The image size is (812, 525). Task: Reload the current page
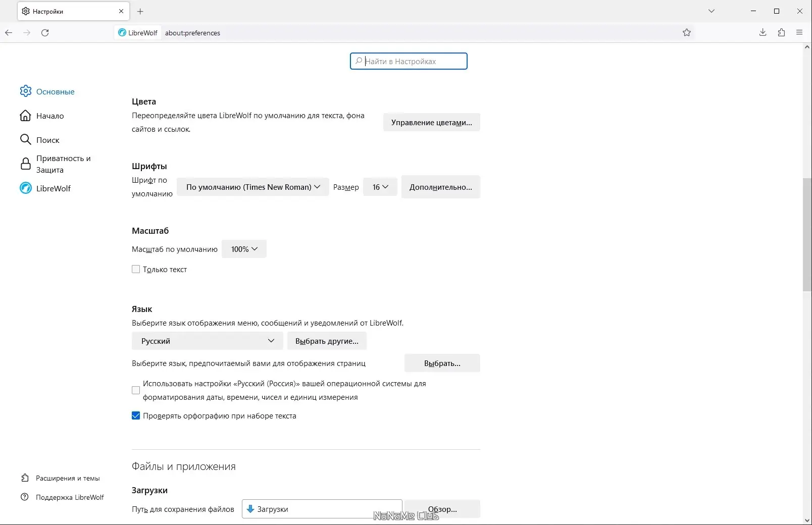coord(45,33)
